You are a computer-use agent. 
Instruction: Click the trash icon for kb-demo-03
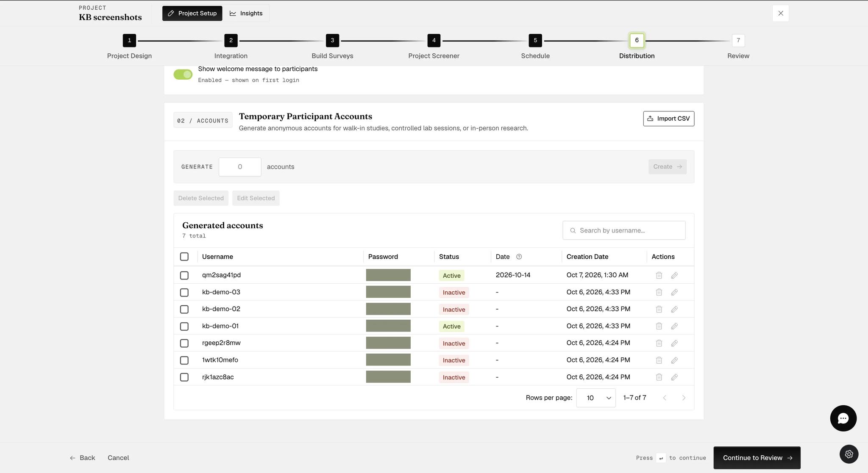click(x=659, y=292)
